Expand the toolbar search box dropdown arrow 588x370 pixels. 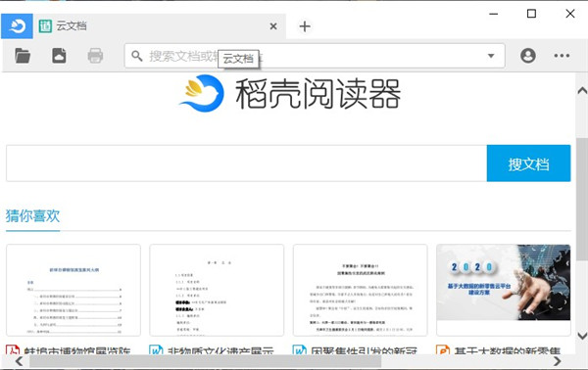click(x=491, y=56)
